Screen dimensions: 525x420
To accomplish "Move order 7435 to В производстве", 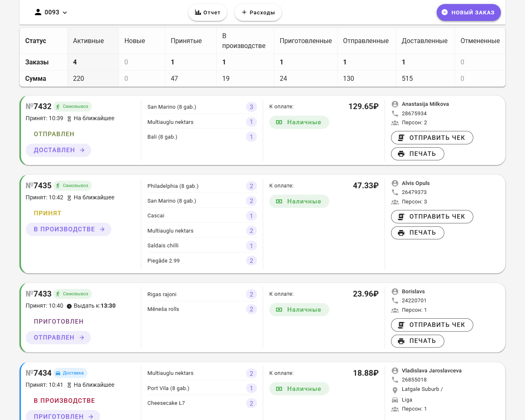I will 68,229.
